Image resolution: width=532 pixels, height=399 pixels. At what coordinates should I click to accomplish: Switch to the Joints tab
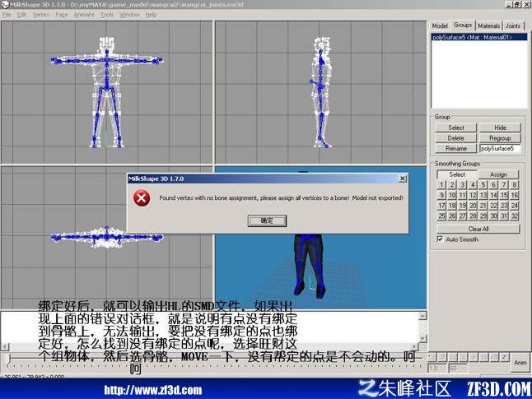(513, 26)
